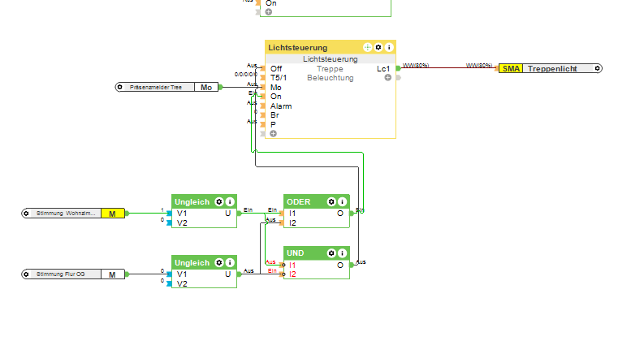Viewport: 644px width, 341px height.
Task: Select the Br input of Lichtsteuerung
Action: (274, 115)
